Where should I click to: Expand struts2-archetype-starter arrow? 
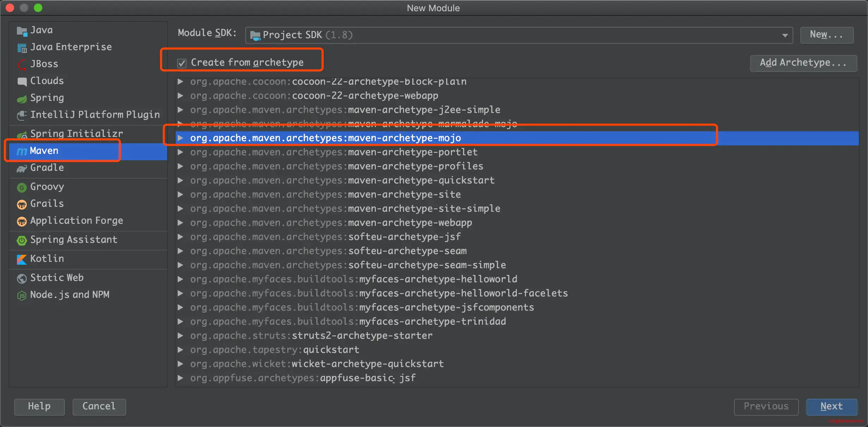coord(180,336)
